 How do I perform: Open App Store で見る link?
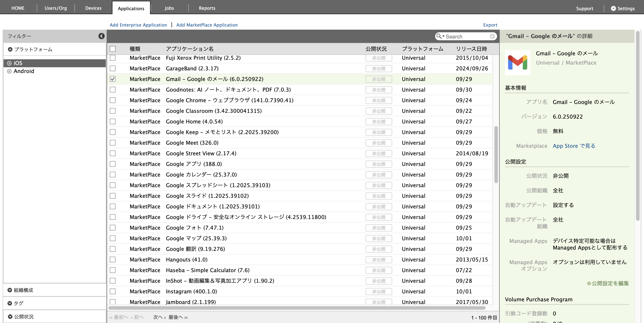pyautogui.click(x=574, y=146)
